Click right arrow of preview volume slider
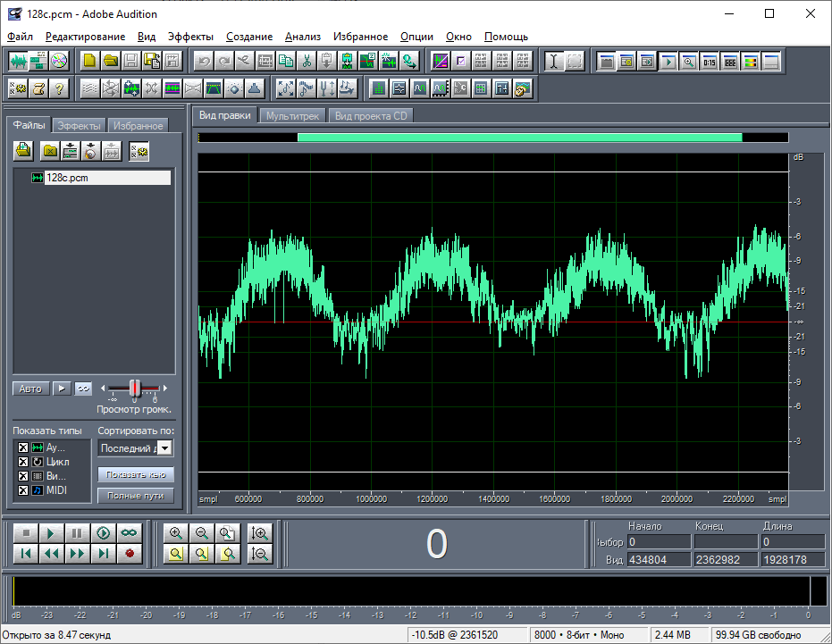Image resolution: width=832 pixels, height=644 pixels. (x=165, y=389)
